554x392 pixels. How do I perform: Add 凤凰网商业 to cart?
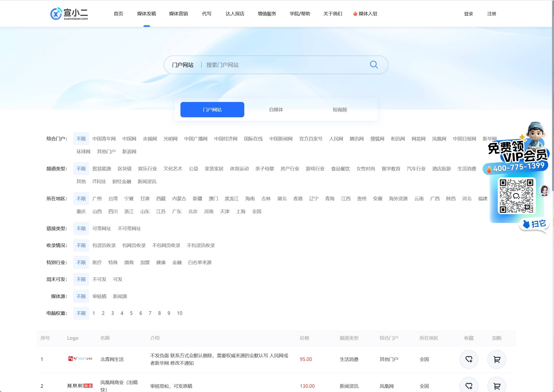pos(497,386)
